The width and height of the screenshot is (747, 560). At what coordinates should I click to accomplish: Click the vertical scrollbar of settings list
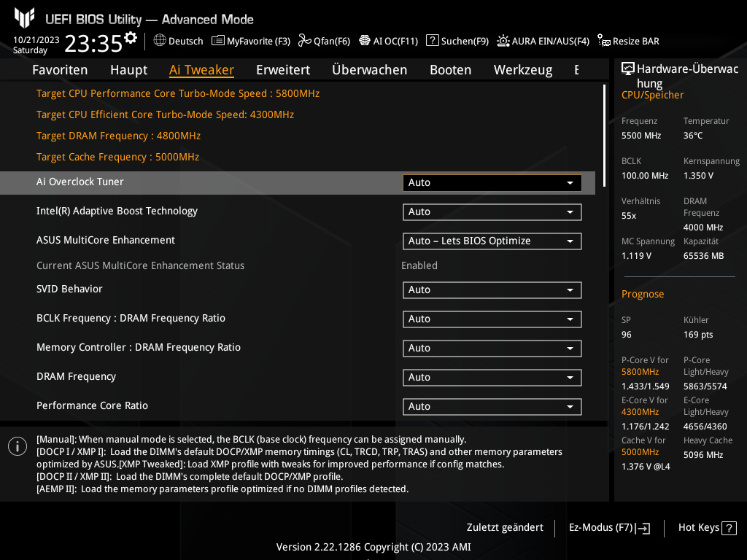click(604, 124)
